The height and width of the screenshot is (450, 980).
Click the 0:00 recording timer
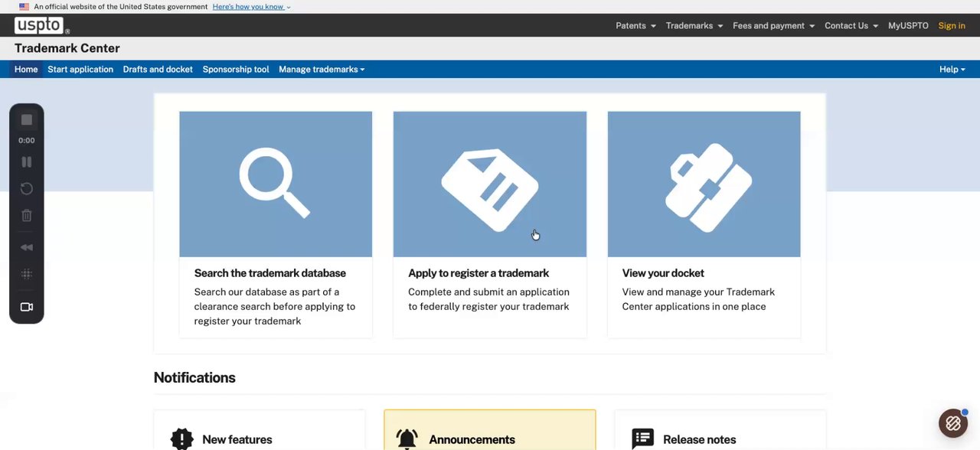[x=27, y=141]
